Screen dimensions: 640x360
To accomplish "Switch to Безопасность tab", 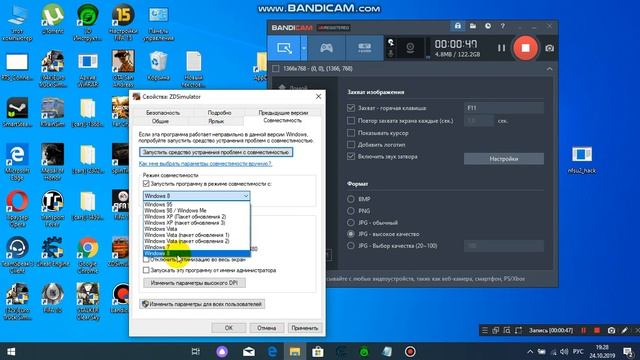I will 163,113.
